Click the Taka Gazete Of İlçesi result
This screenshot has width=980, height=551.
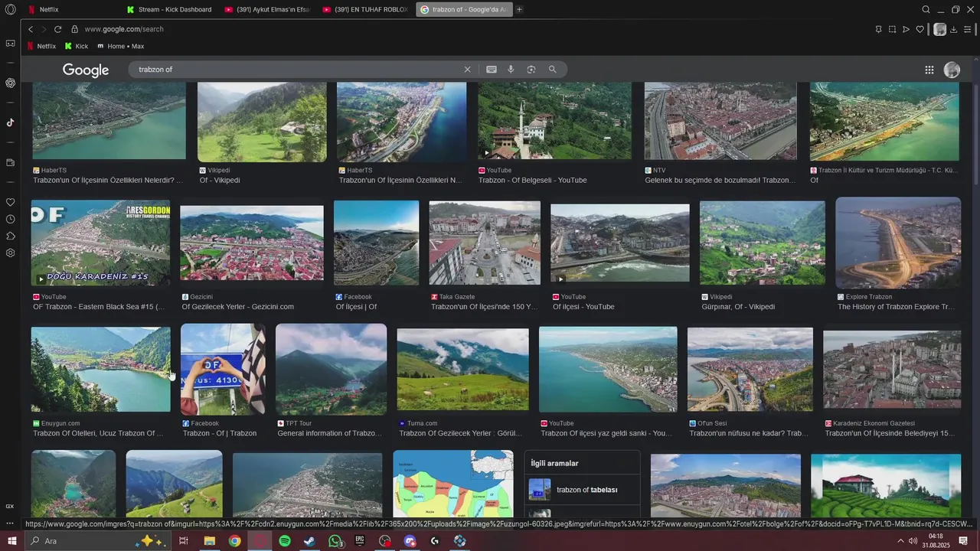[x=485, y=243]
